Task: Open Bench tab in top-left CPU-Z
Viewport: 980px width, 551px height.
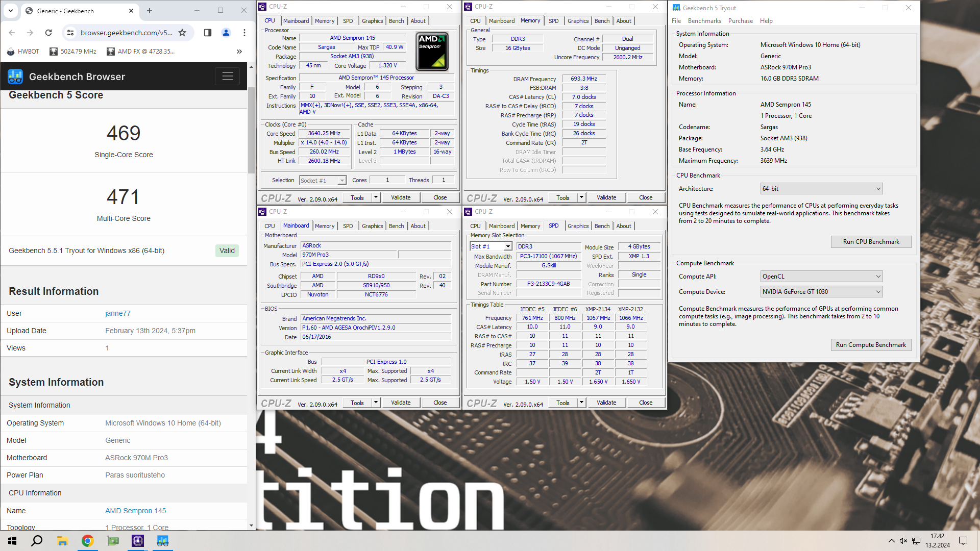Action: pos(396,21)
